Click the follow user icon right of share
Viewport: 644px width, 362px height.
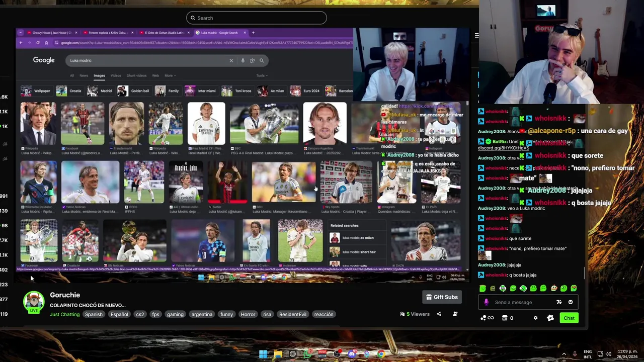tap(455, 314)
